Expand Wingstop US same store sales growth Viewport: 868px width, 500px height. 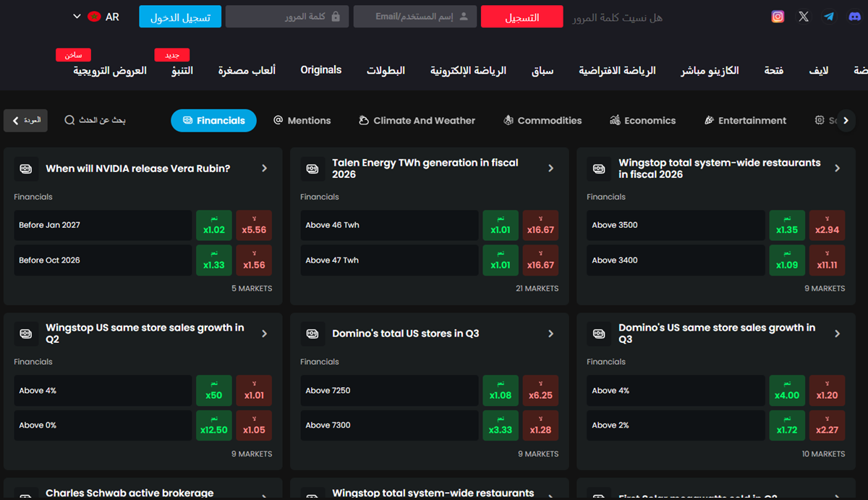(265, 334)
